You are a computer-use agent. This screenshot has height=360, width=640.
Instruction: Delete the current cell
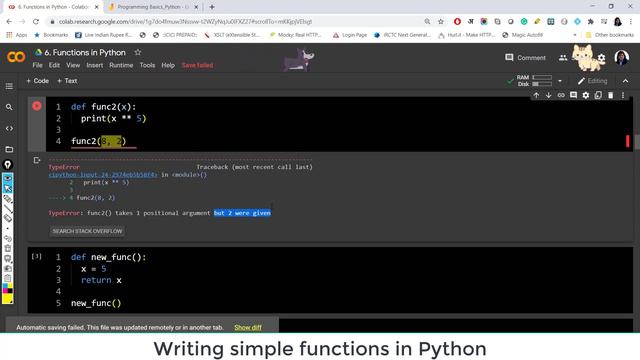[611, 95]
